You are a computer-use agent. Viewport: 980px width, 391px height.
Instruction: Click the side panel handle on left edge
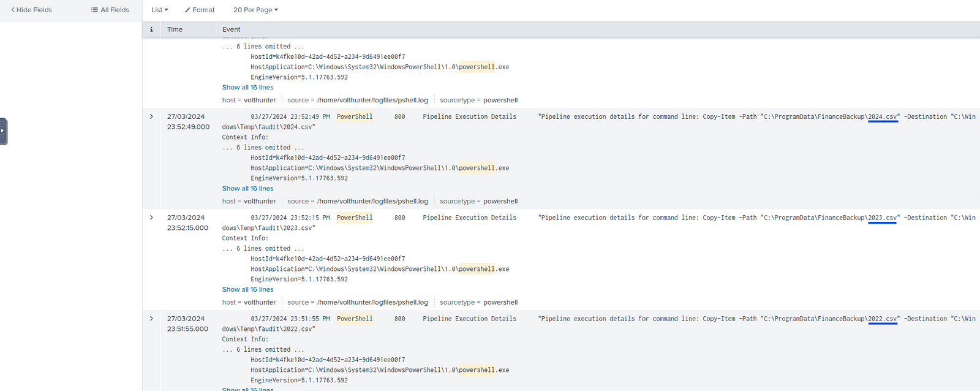pyautogui.click(x=3, y=131)
